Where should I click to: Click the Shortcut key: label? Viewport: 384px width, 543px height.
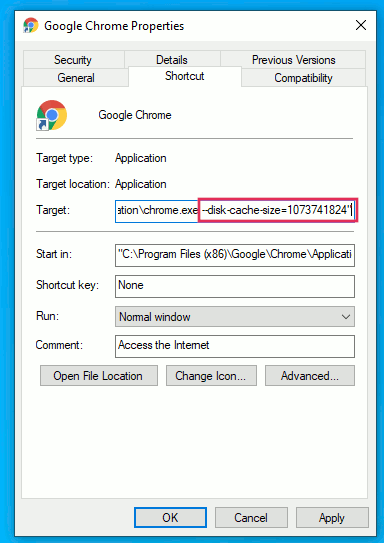(68, 285)
